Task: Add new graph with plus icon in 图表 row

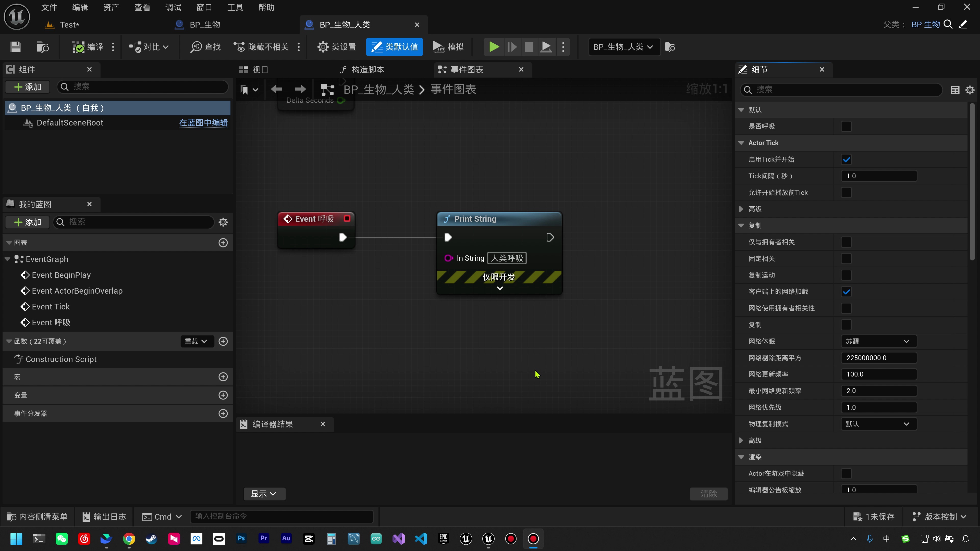Action: [223, 243]
